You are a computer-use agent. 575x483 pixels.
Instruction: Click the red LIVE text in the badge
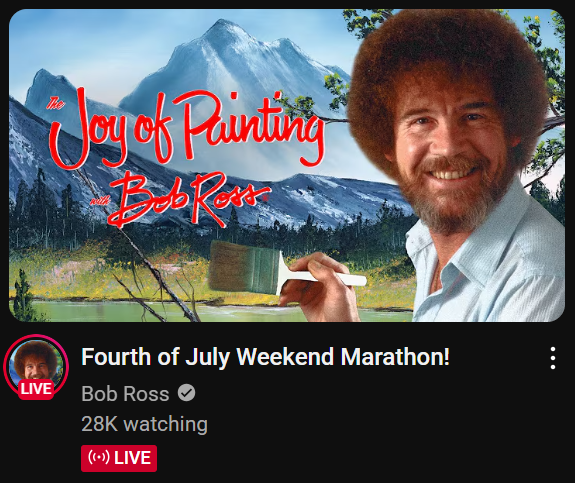[132, 458]
